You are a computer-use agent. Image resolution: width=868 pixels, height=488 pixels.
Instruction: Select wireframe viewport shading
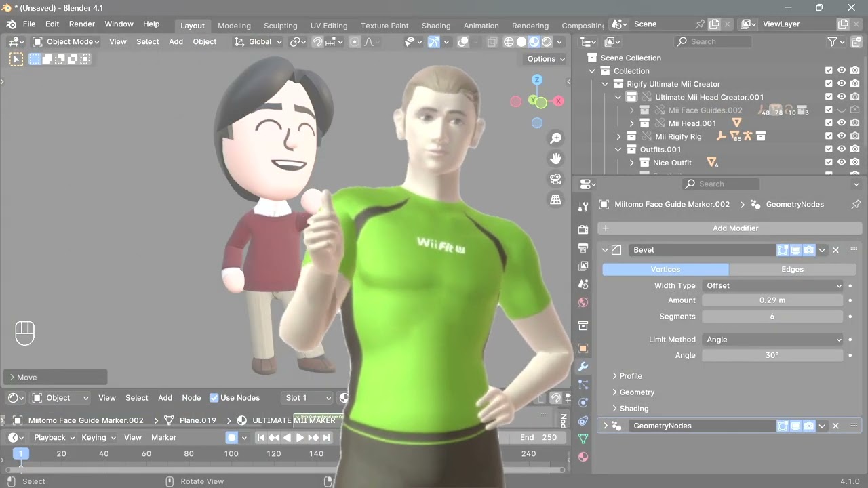(509, 42)
